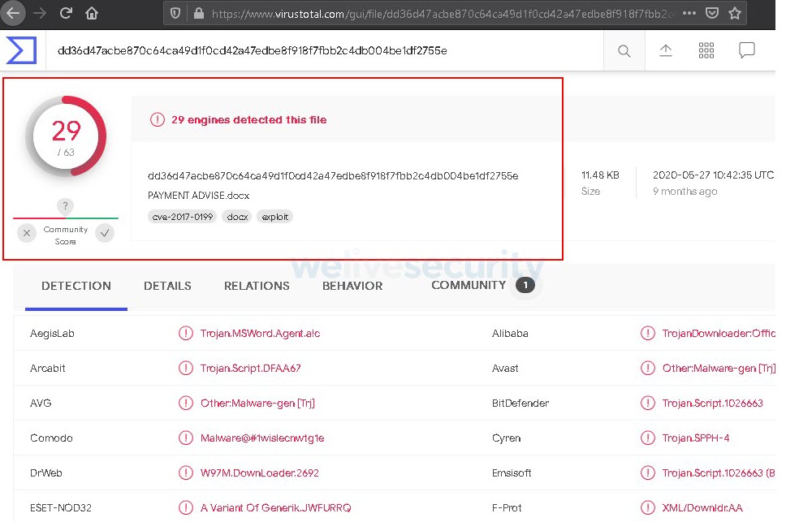Click AegisLab engine name
The image size is (812, 522).
(x=52, y=334)
